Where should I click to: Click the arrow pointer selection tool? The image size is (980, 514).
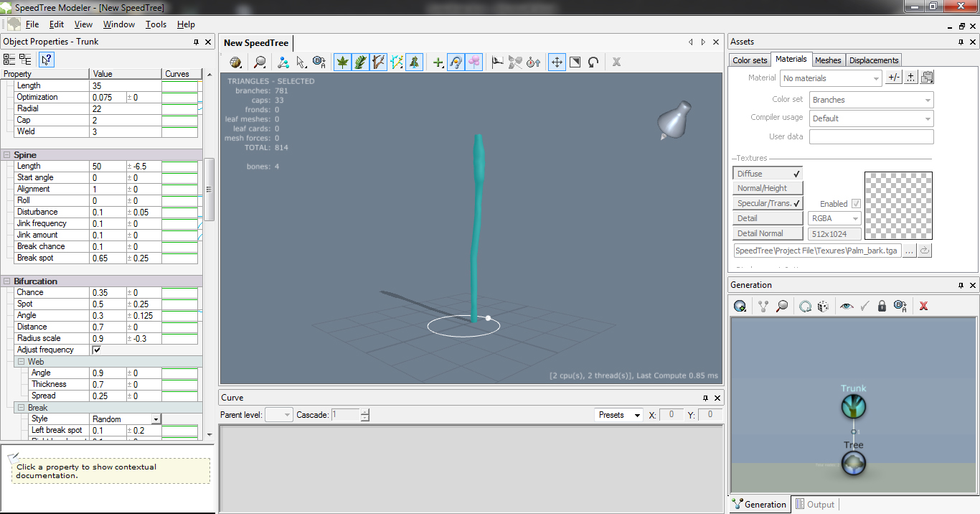pos(301,62)
